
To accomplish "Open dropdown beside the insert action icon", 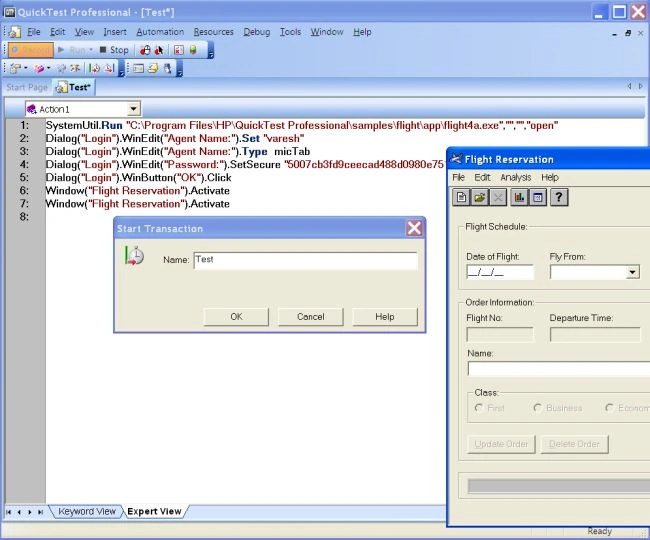I will (x=26, y=68).
